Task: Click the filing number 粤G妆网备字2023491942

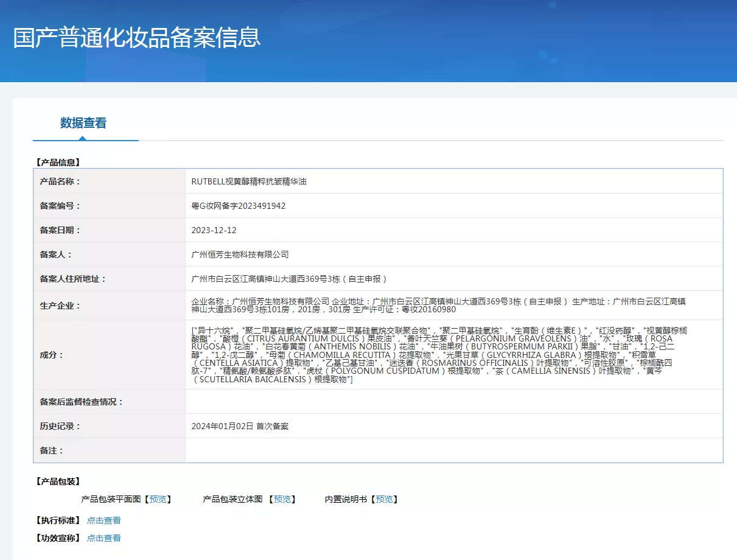Action: pyautogui.click(x=238, y=206)
